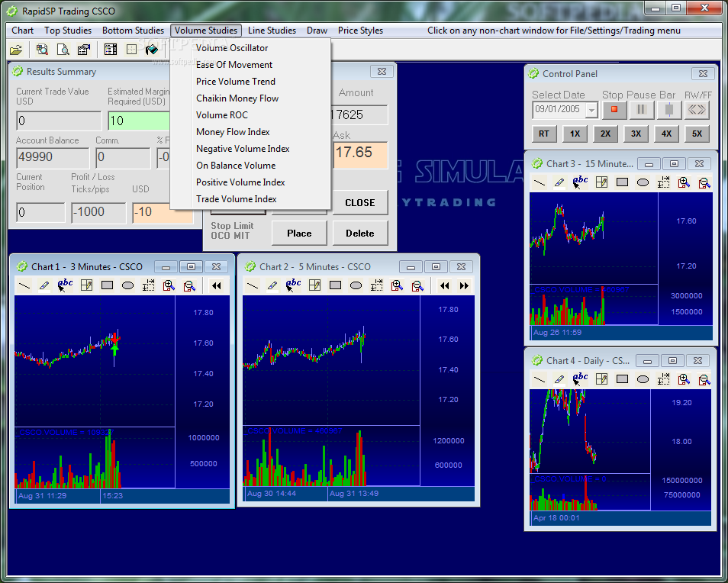
Task: Click the CLOSE button in order panel
Action: (x=360, y=202)
